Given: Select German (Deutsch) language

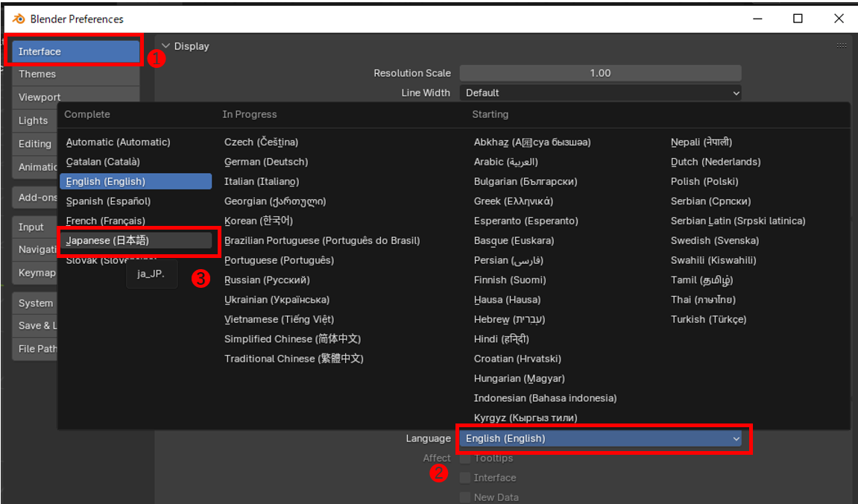Looking at the screenshot, I should coord(266,162).
